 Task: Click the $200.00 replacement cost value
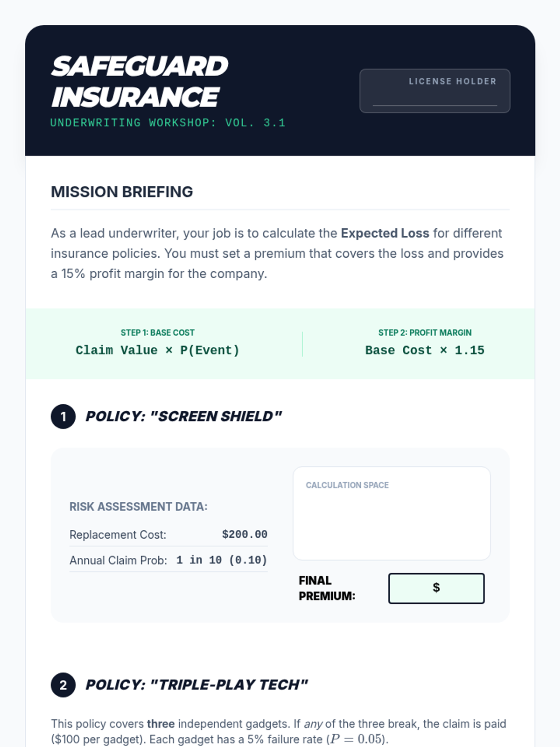coord(245,534)
